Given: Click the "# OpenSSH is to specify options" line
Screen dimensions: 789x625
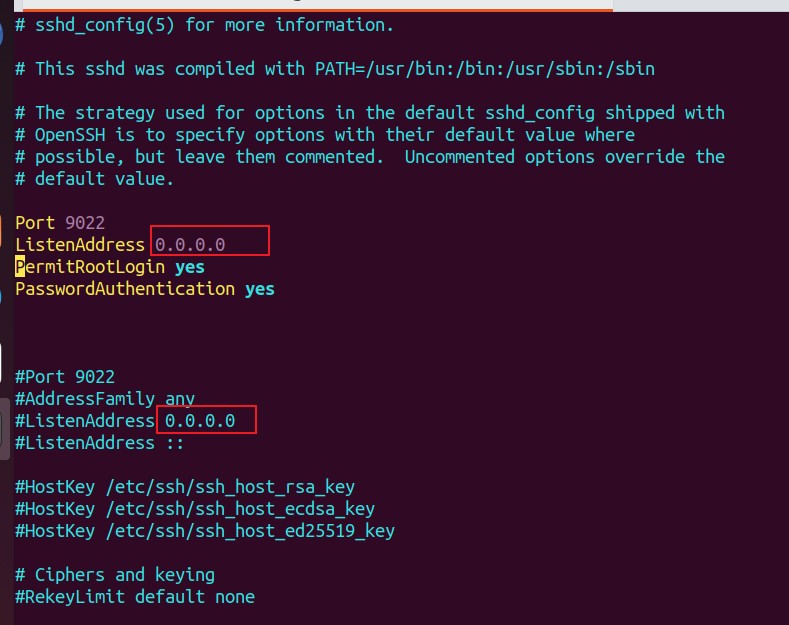Looking at the screenshot, I should (x=325, y=135).
